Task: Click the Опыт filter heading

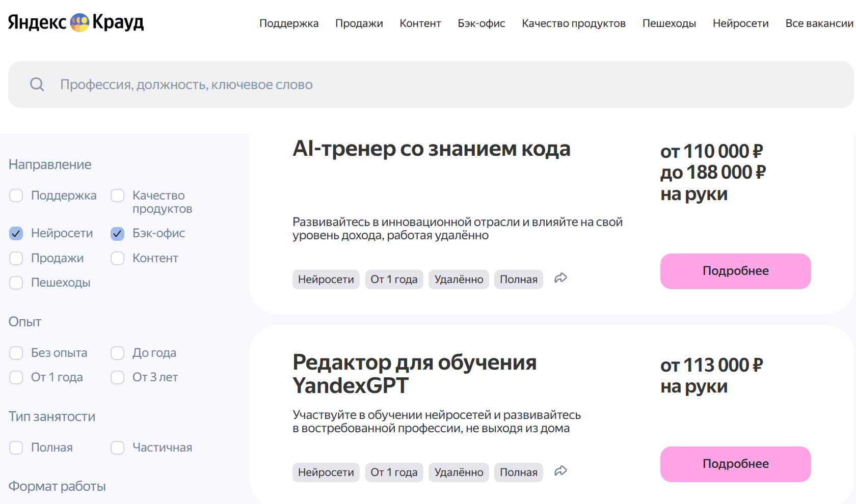Action: click(25, 322)
